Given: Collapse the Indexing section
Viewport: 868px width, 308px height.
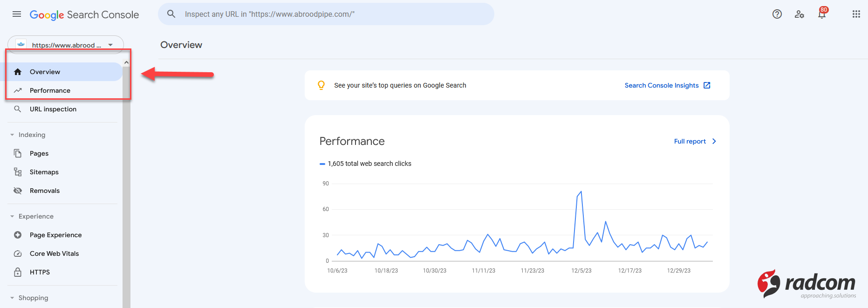Looking at the screenshot, I should coord(12,135).
